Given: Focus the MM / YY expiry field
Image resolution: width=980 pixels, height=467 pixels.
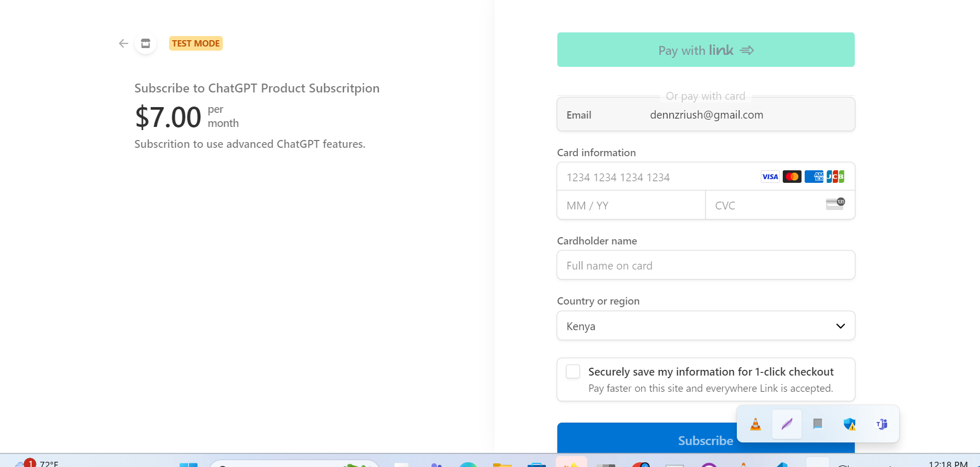Looking at the screenshot, I should click(631, 205).
